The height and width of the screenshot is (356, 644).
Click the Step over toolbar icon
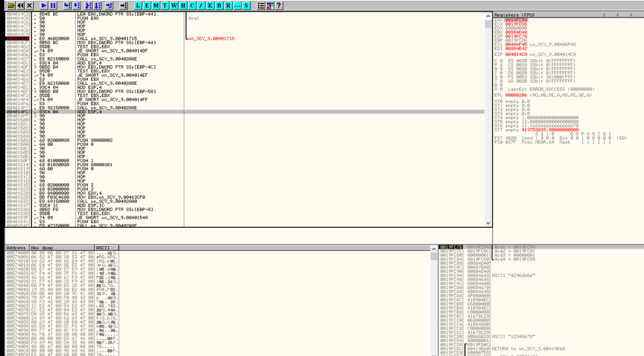point(77,5)
